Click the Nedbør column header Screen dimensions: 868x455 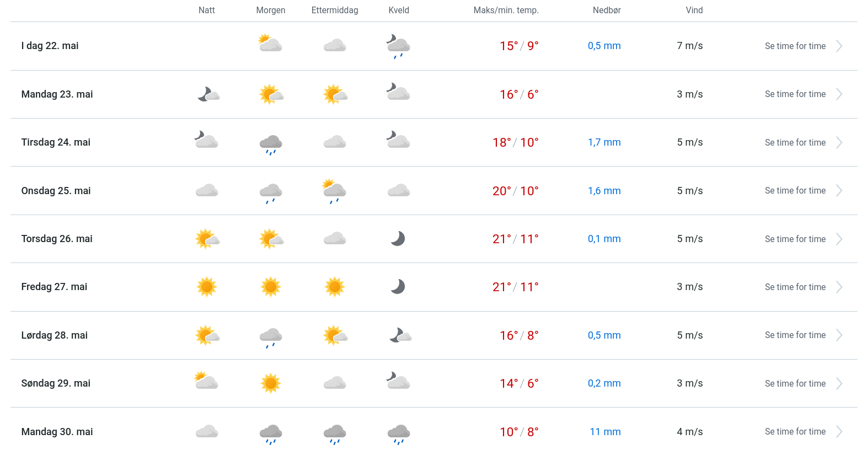(607, 10)
